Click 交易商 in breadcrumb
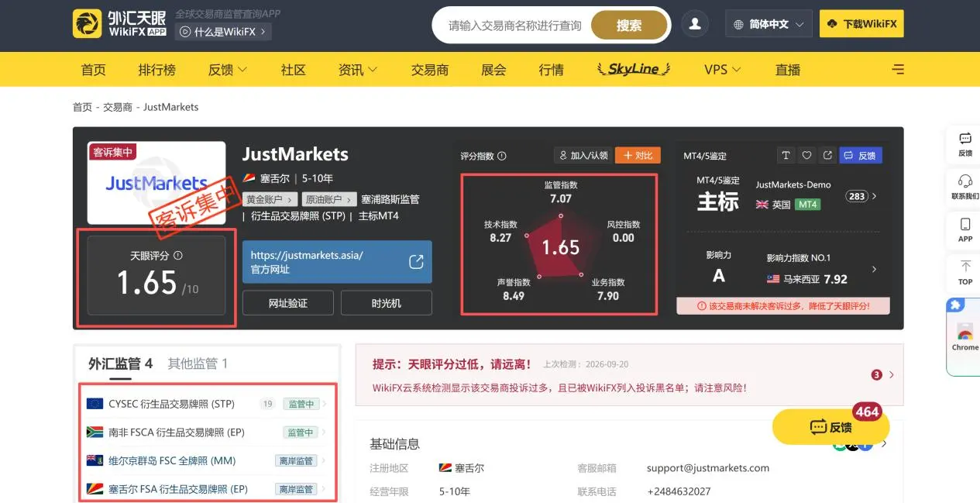 118,107
